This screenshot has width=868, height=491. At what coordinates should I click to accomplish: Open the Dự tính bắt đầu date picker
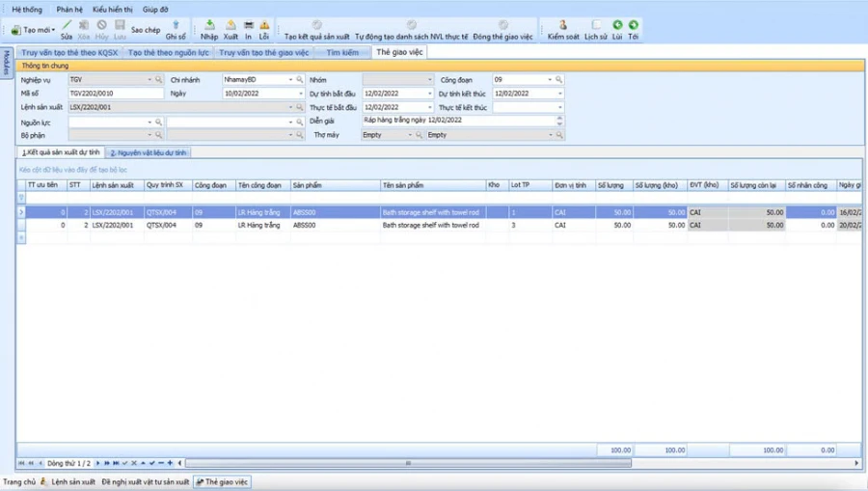(429, 94)
